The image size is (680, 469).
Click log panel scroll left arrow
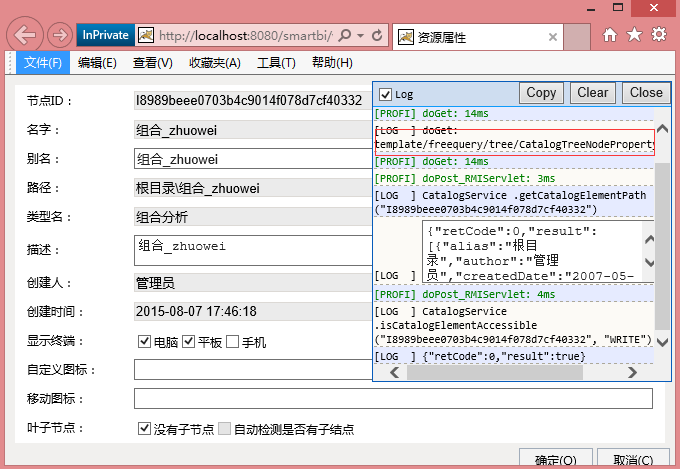(395, 372)
